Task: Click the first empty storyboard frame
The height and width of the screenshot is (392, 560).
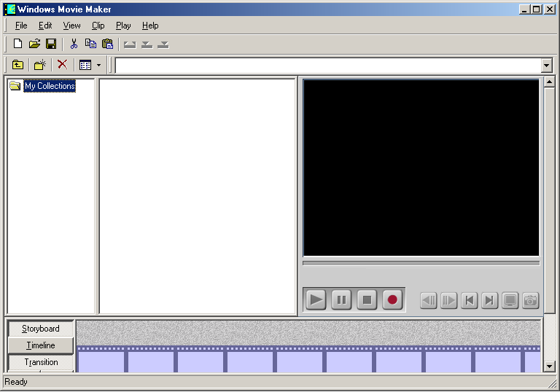Action: (101, 361)
